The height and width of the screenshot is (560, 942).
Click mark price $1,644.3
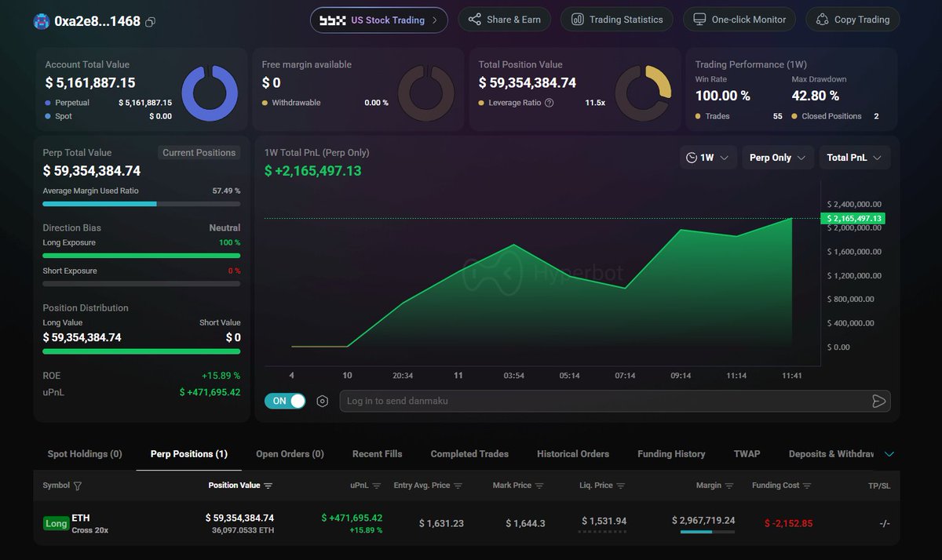pos(525,523)
